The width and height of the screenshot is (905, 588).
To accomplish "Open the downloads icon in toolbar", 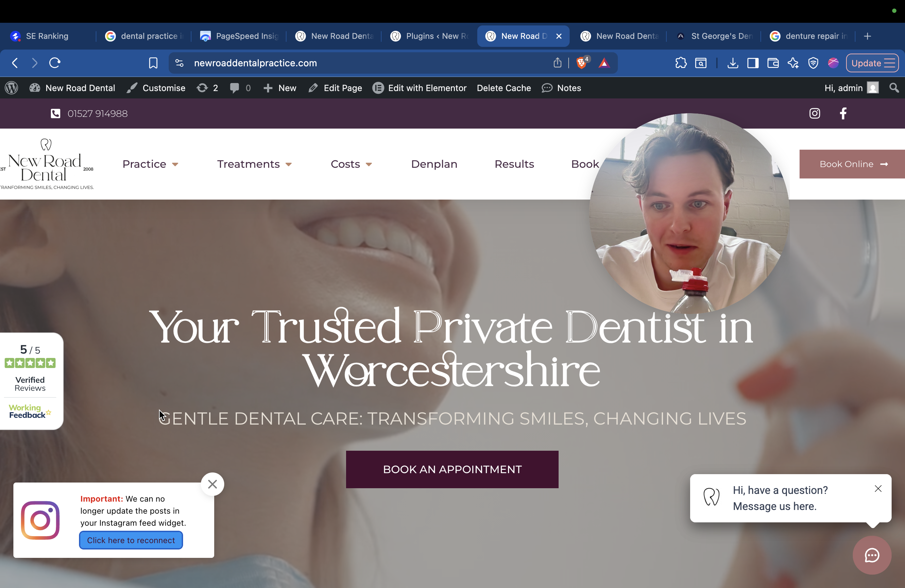I will 733,63.
